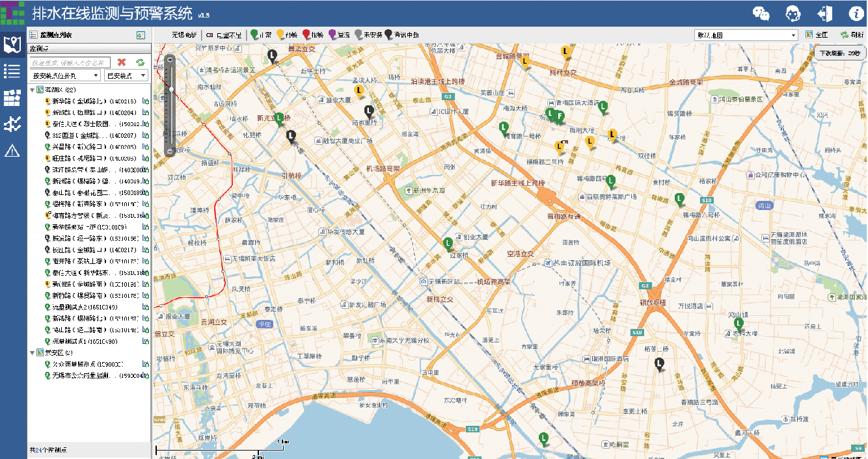Select green marker near 锡梅路六号桥

pos(680,199)
